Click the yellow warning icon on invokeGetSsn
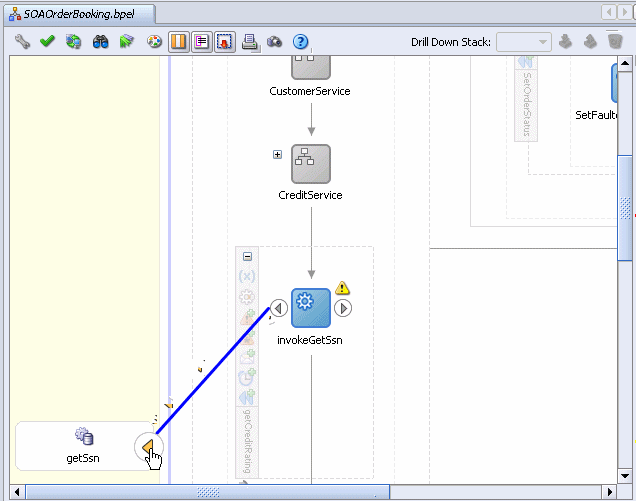 coord(342,288)
